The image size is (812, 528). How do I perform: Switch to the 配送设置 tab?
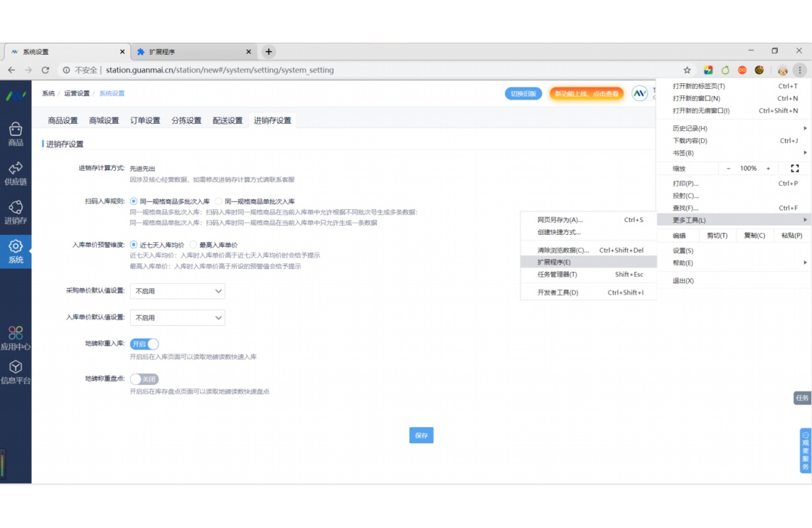pos(228,120)
